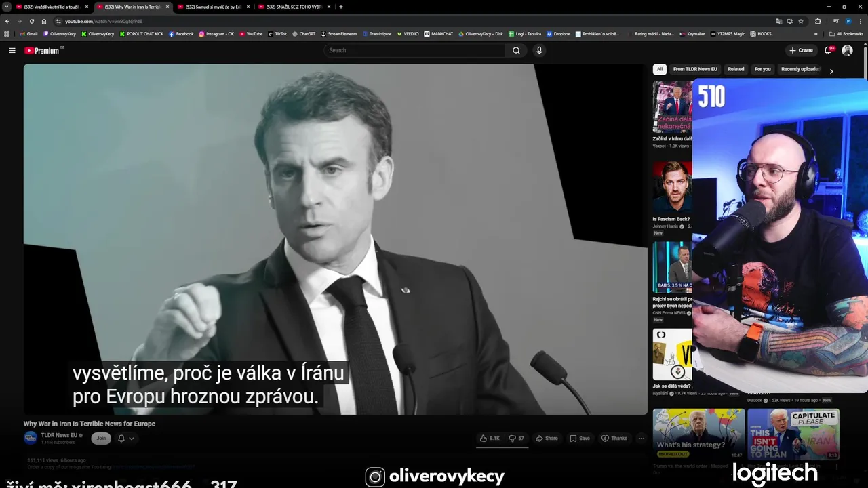Open the browser home page

tap(44, 21)
